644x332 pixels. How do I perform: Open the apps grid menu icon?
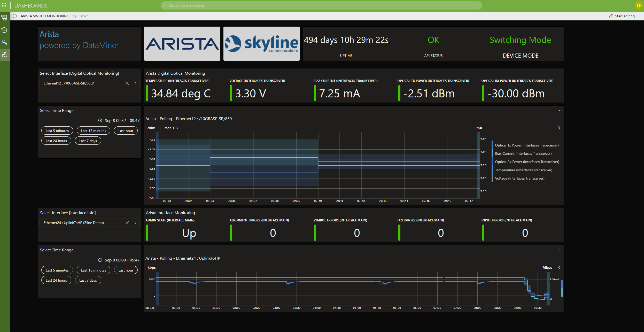4,5
